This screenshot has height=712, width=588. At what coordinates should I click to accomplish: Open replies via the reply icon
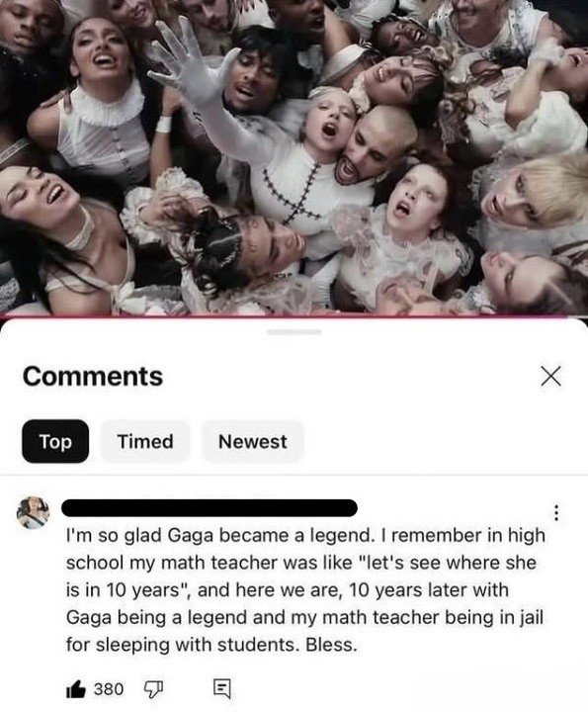coord(222,689)
